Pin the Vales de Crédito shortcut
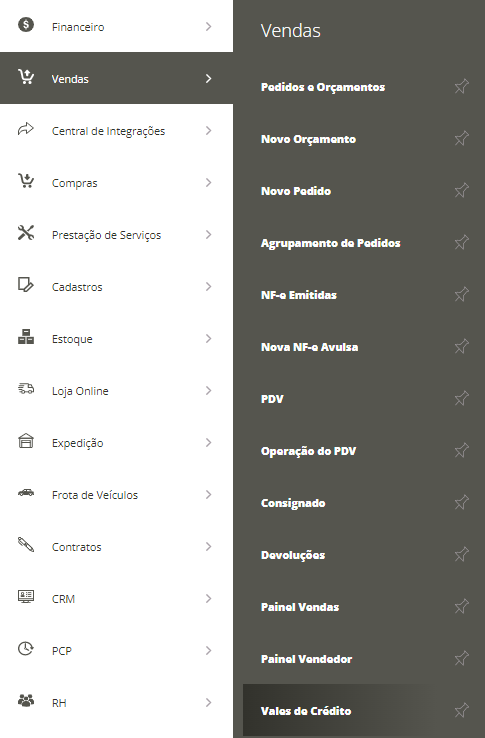 (x=461, y=710)
